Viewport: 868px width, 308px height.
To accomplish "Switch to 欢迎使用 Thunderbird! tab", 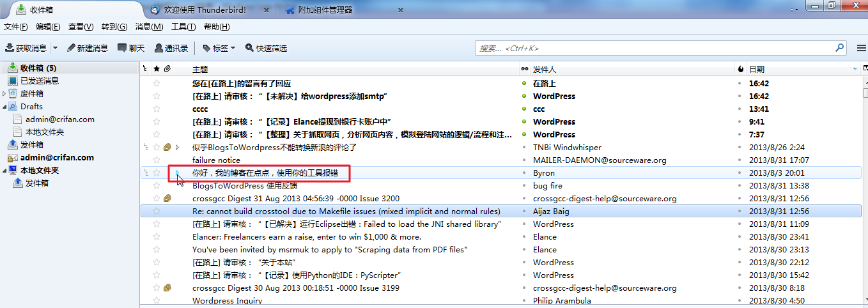I will pyautogui.click(x=210, y=10).
